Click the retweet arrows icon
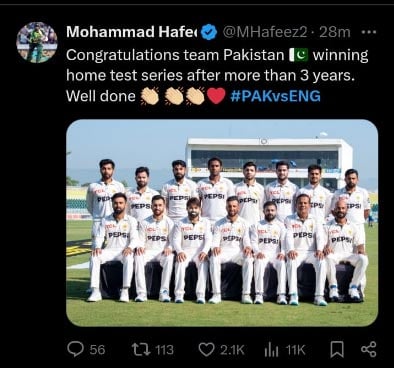394x368 pixels. pos(141,349)
